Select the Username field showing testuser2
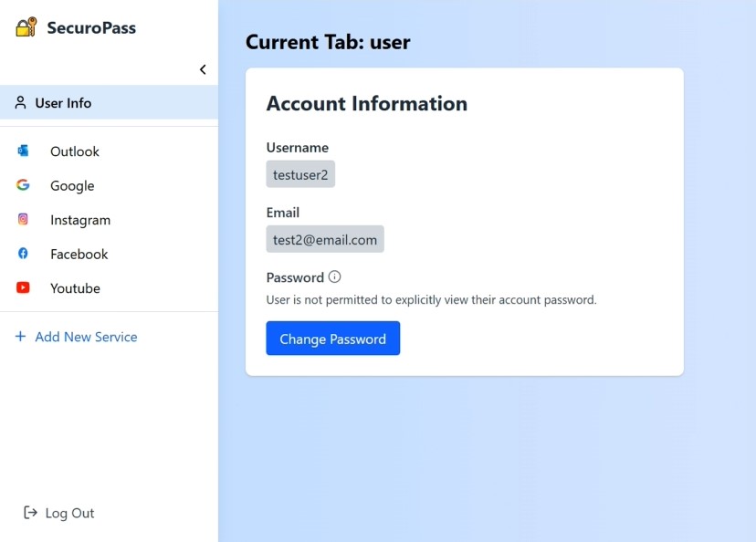 pos(300,173)
